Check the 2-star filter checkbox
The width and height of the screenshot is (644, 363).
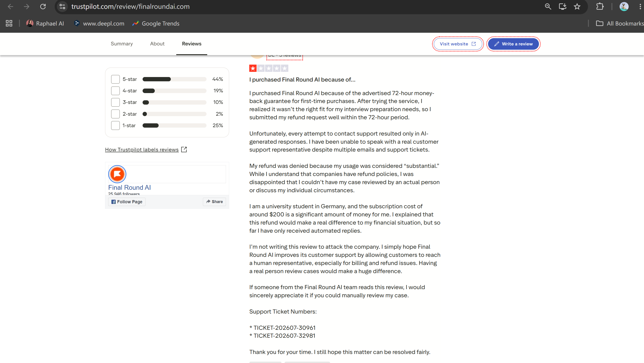pos(115,114)
